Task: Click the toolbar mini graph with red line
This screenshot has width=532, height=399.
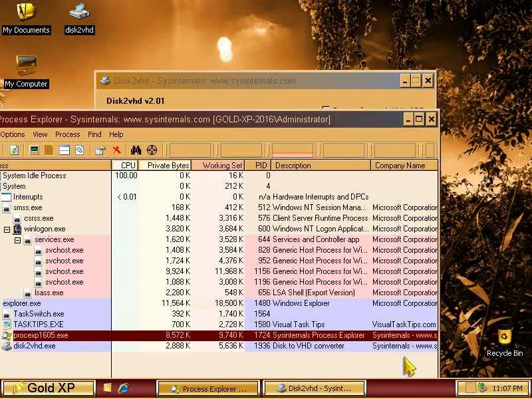Action: tap(293, 150)
